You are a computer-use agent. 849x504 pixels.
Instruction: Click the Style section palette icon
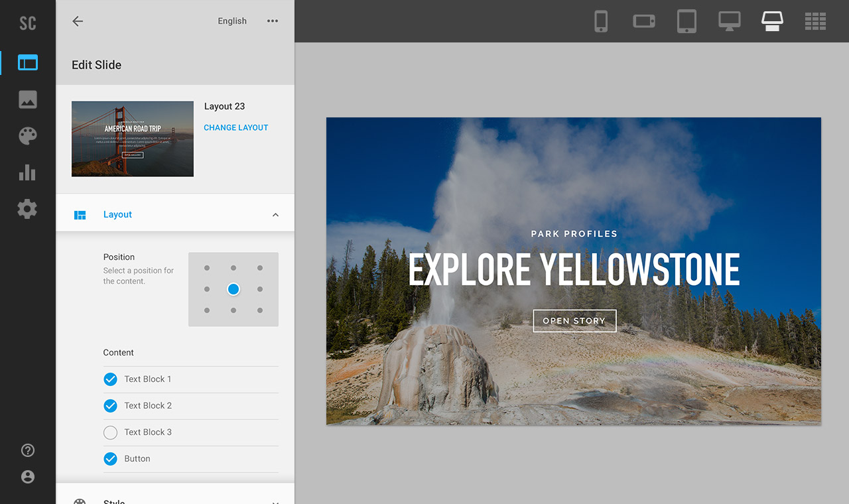click(80, 501)
